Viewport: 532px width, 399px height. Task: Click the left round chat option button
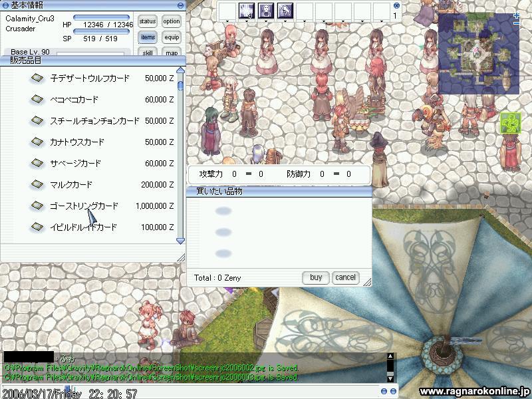[x=384, y=392]
